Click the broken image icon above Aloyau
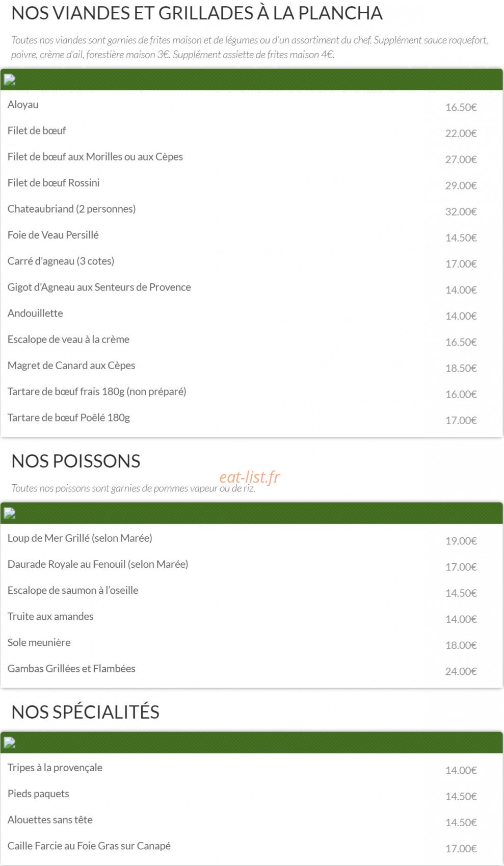504x866 pixels. coord(10,80)
